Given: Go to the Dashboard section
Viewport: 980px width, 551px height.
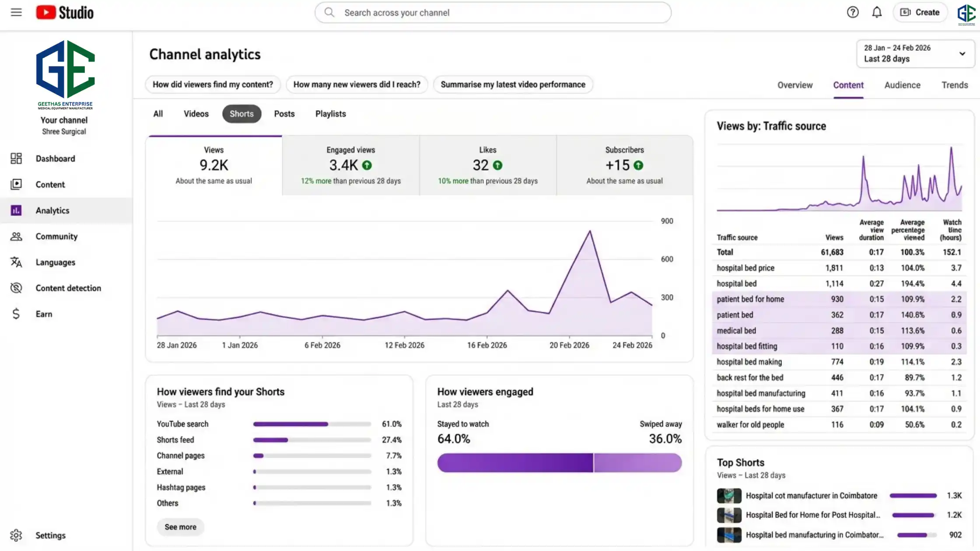Looking at the screenshot, I should [x=55, y=158].
